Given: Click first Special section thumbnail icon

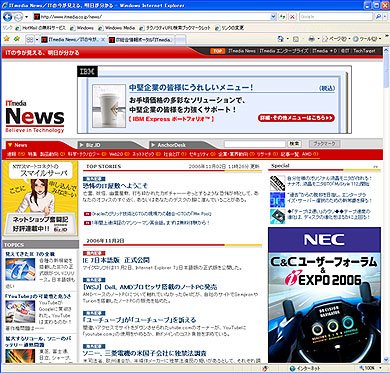Looking at the screenshot, I should 277,183.
